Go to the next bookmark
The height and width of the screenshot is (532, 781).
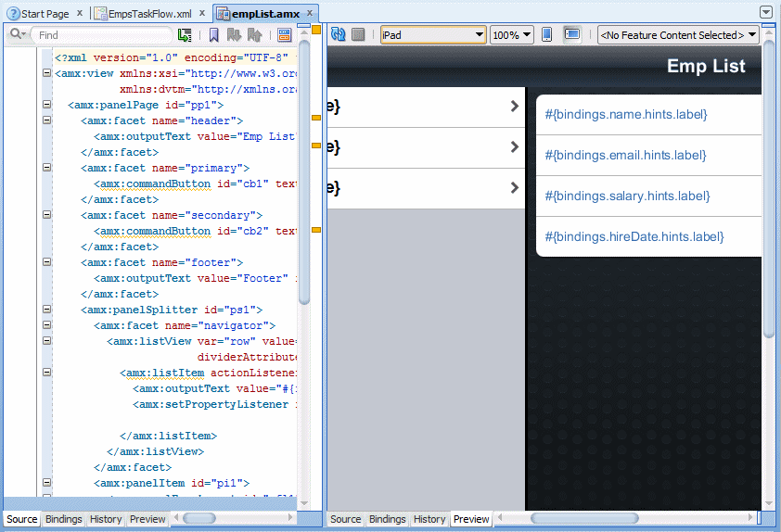(x=234, y=35)
